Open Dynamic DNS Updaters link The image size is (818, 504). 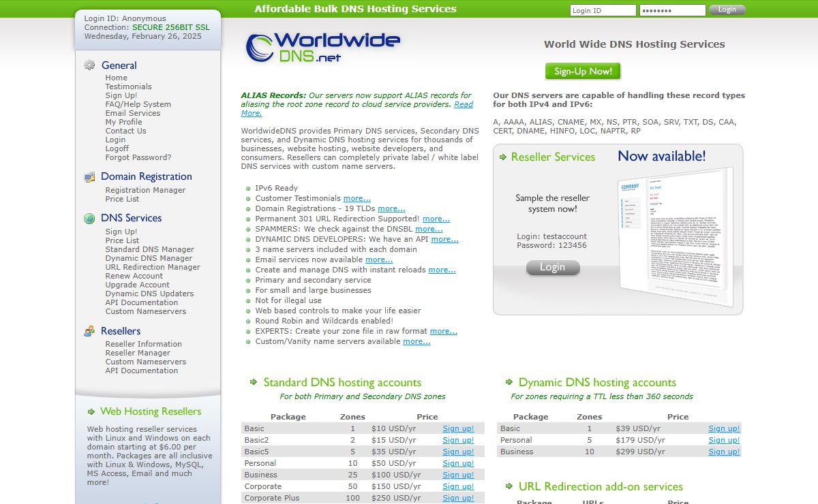tap(149, 294)
